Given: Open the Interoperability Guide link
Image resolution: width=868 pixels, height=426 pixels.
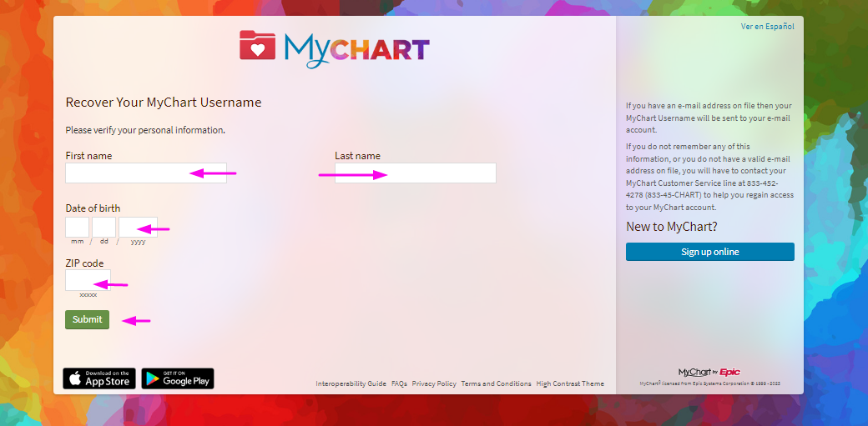Looking at the screenshot, I should 351,383.
